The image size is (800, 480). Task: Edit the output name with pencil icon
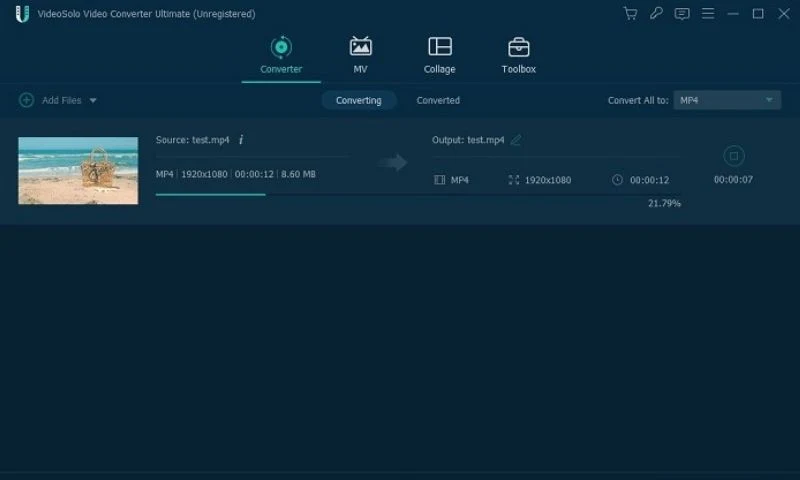point(516,140)
